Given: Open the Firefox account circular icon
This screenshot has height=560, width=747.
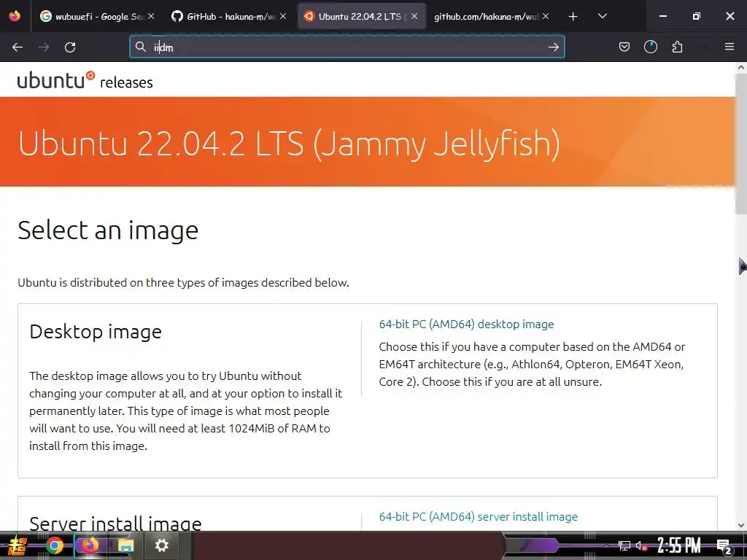Looking at the screenshot, I should 650,47.
